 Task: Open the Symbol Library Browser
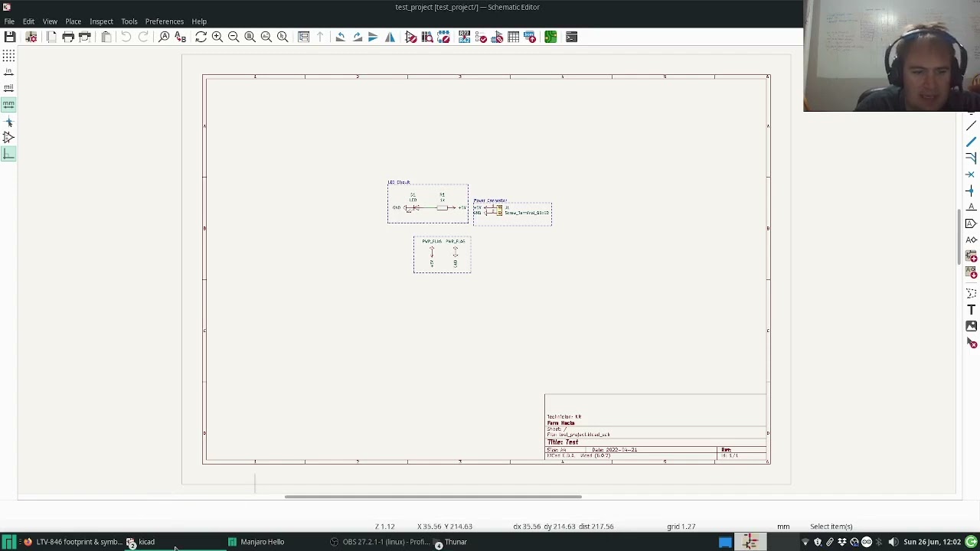coord(427,37)
